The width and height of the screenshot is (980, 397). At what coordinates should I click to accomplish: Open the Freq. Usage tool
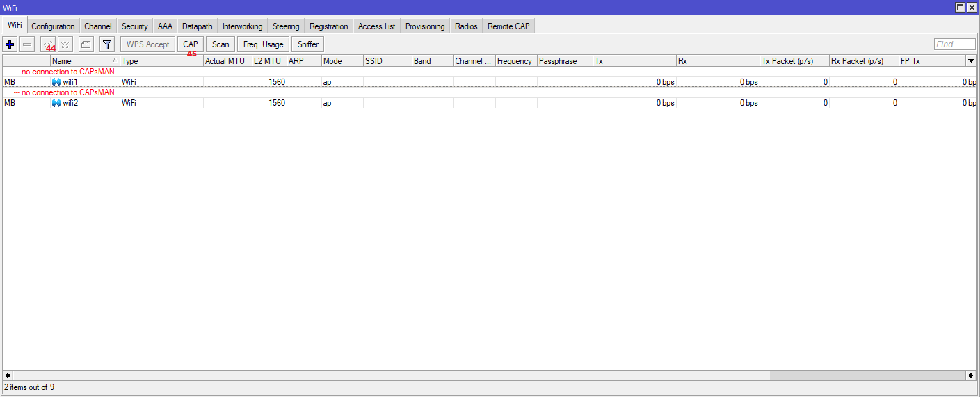[263, 44]
